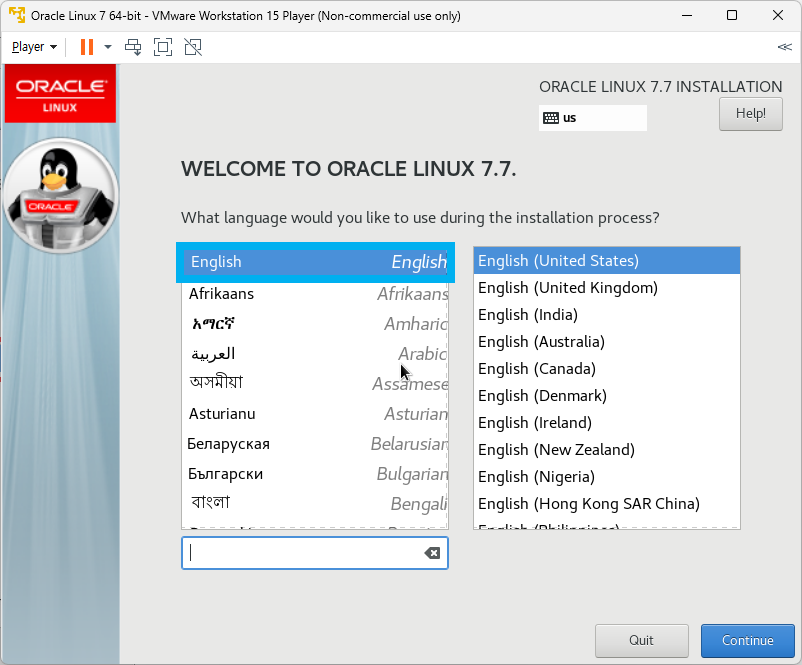The width and height of the screenshot is (802, 665).
Task: Close the VMware Player window
Action: tap(778, 15)
